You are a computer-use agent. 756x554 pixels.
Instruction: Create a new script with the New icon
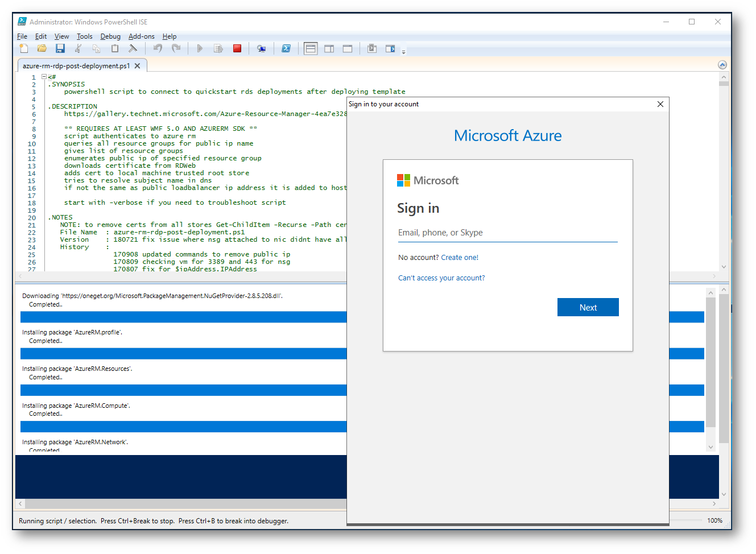click(x=23, y=48)
